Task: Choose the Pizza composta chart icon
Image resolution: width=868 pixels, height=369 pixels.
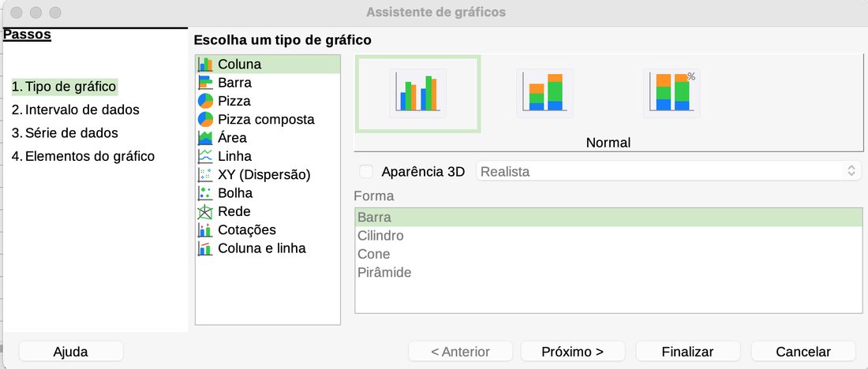Action: 205,119
